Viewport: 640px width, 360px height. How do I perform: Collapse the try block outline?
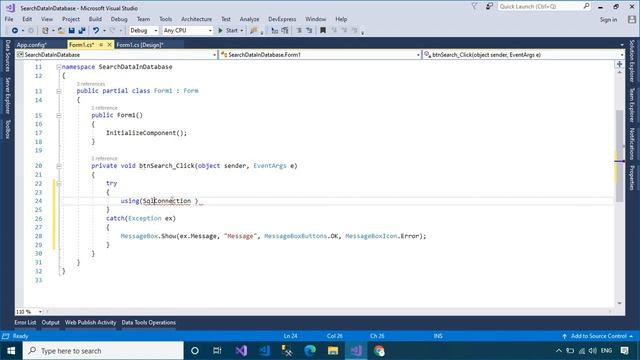coord(58,184)
